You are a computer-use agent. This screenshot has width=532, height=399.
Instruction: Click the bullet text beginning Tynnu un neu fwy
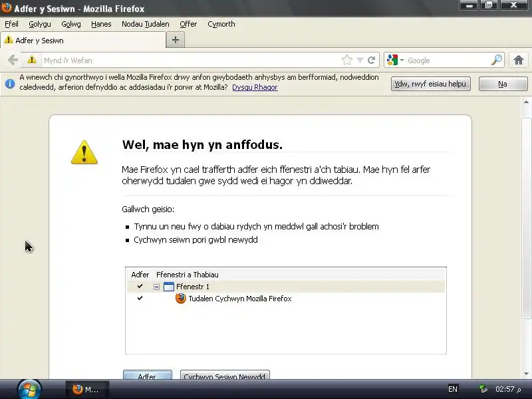tap(256, 226)
